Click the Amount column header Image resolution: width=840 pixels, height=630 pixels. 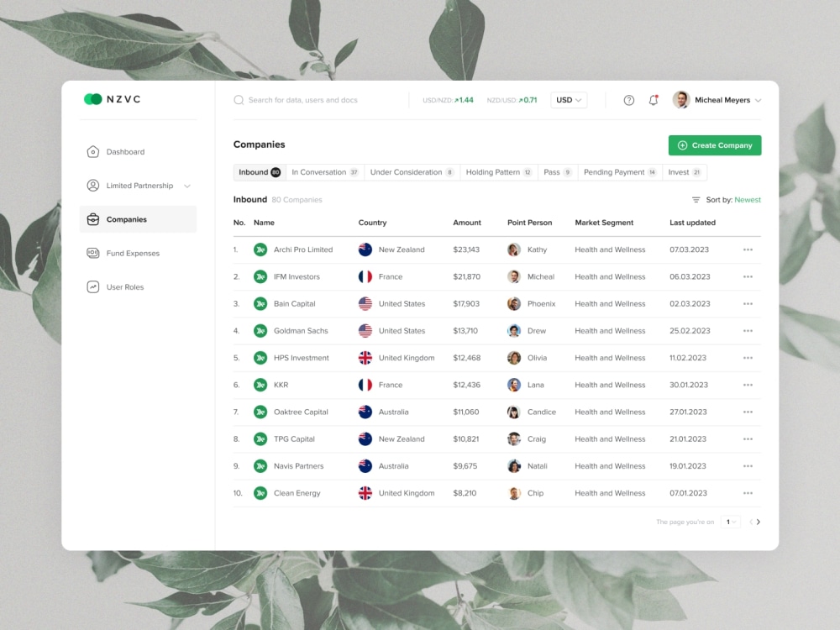(x=466, y=223)
